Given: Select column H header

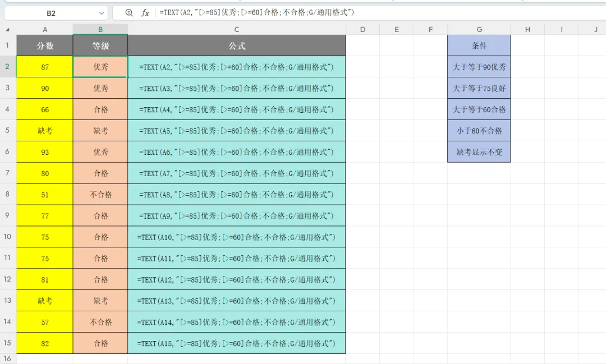Looking at the screenshot, I should [x=527, y=29].
